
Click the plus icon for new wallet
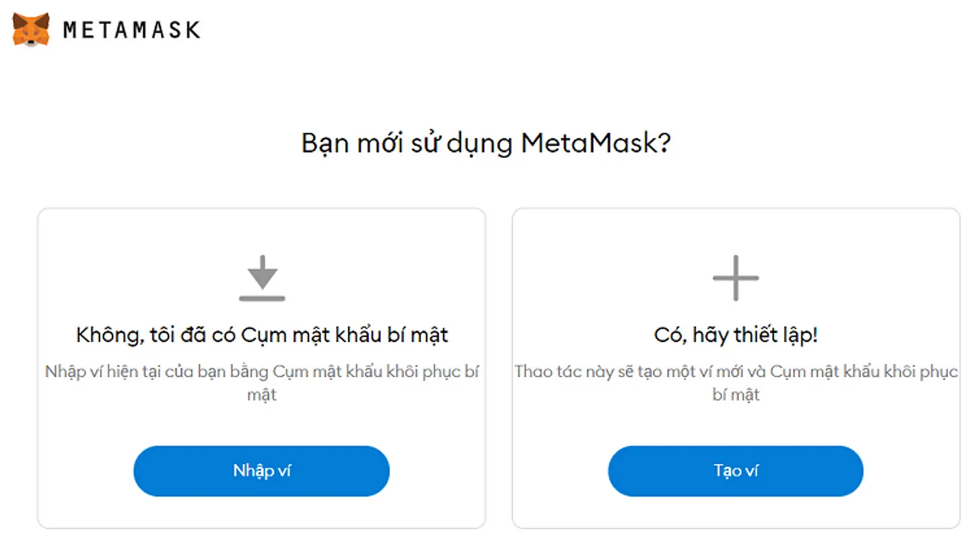click(736, 278)
